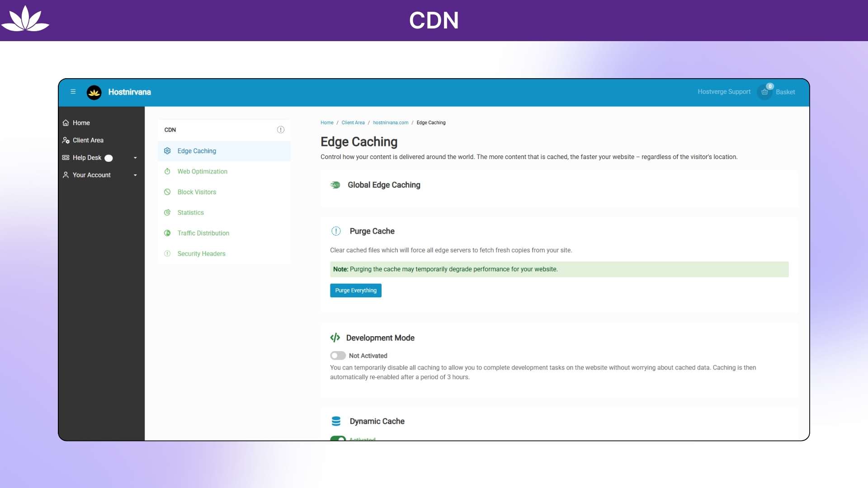Click the Client Area breadcrumb link
Viewport: 868px width, 488px height.
353,123
